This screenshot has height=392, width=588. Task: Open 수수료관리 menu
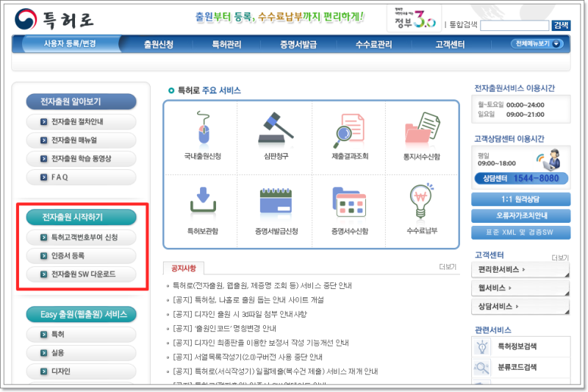point(374,44)
